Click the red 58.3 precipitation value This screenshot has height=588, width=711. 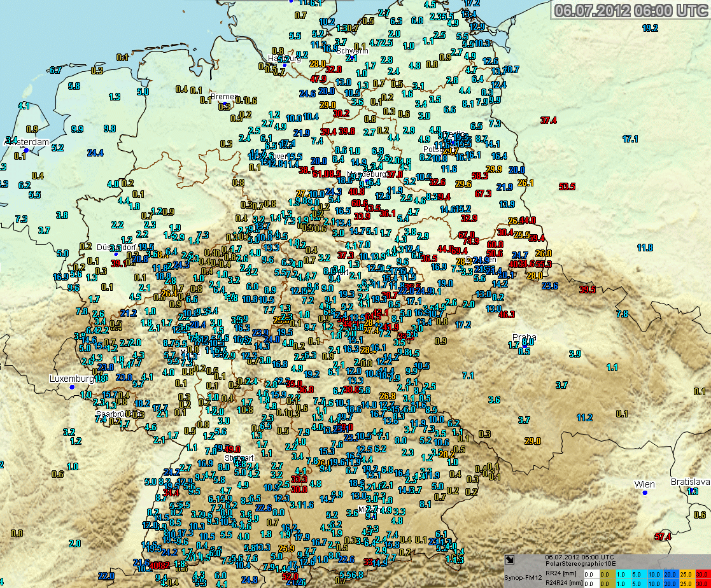click(x=480, y=176)
